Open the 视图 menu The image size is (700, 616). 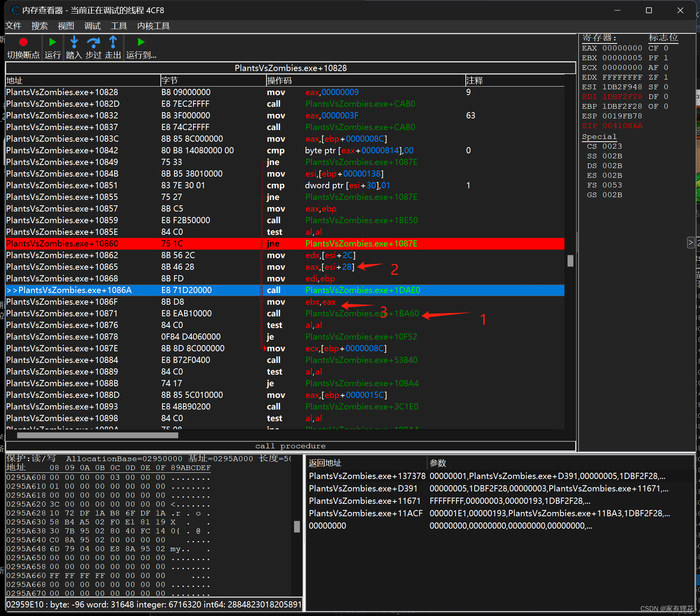pos(66,26)
